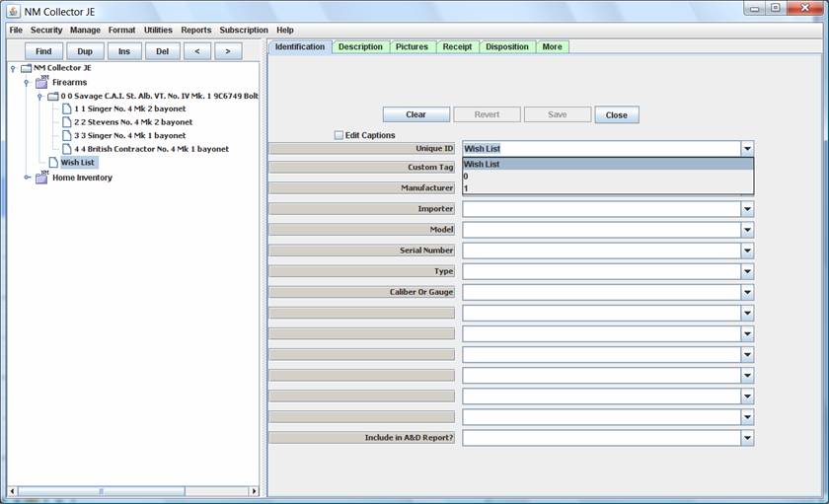Open the Importer dropdown arrow
The width and height of the screenshot is (829, 504).
(x=747, y=209)
